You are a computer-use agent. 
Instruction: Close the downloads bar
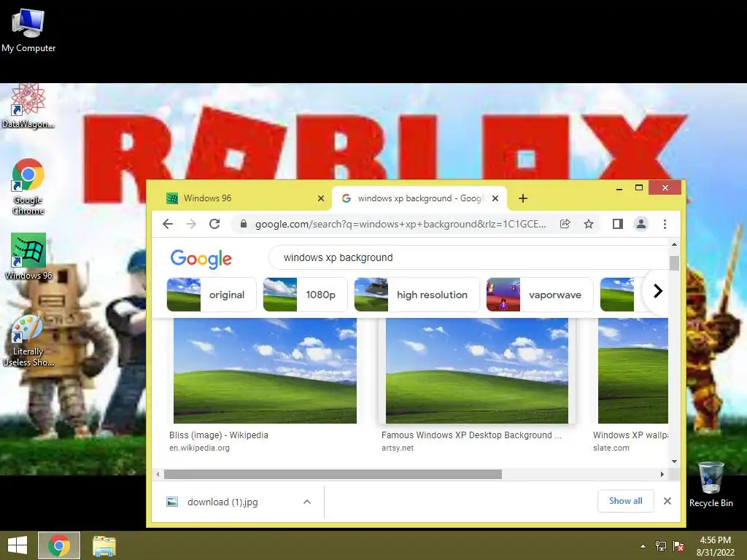[x=667, y=501]
